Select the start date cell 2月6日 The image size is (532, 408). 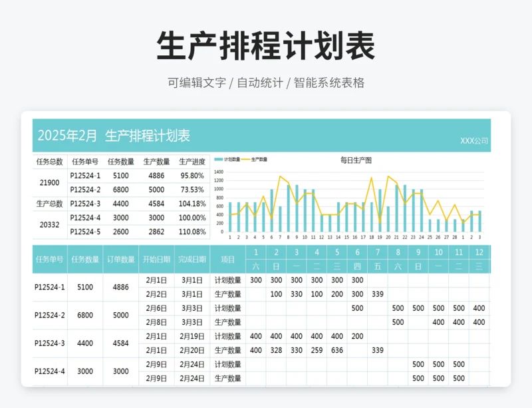[156, 308]
